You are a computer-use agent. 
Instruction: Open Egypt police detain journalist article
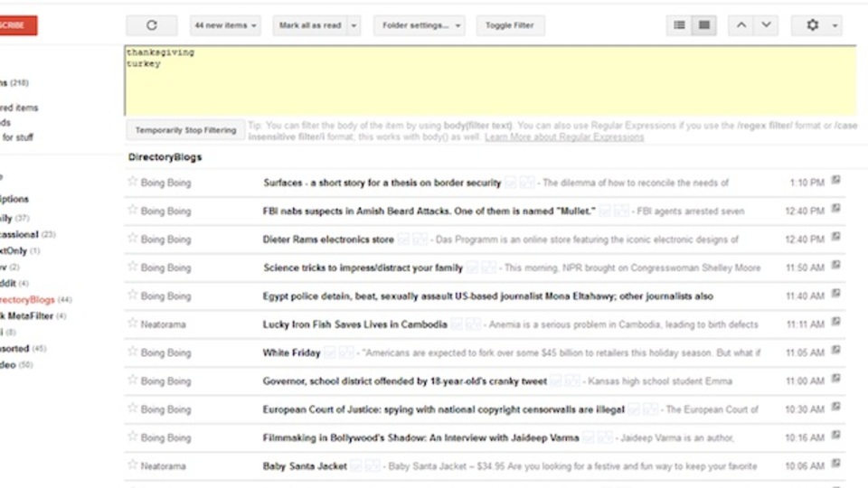tap(487, 296)
